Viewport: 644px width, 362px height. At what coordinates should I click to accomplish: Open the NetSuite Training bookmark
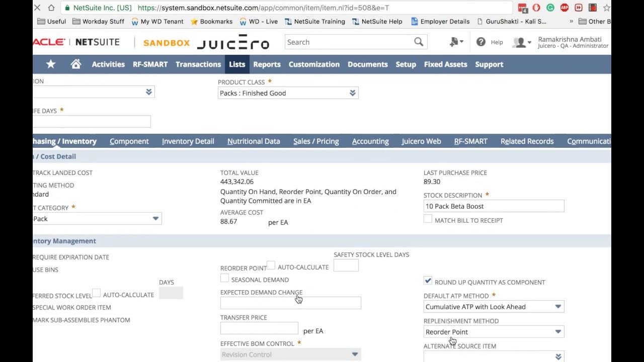click(x=315, y=22)
